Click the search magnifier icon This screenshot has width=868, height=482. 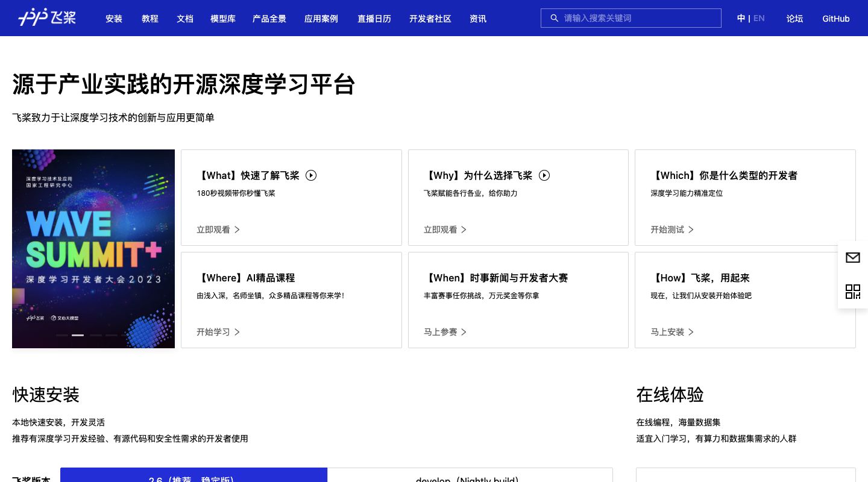coord(554,18)
